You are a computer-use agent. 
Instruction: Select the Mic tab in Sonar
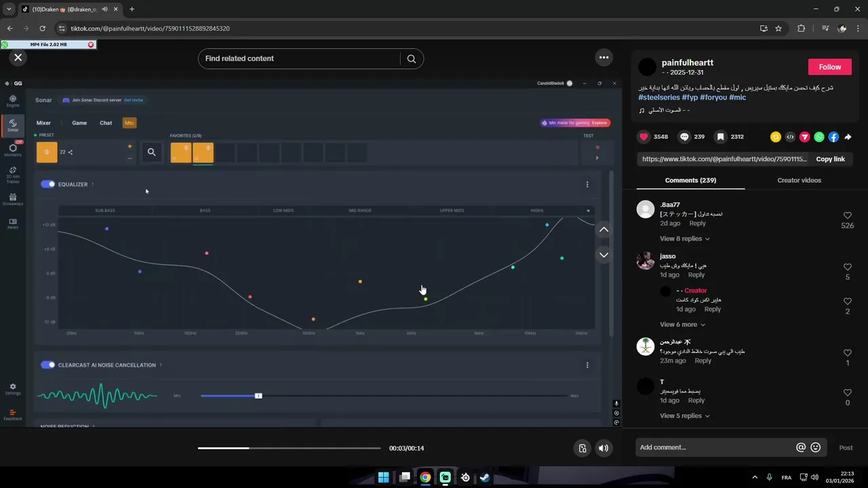(129, 123)
